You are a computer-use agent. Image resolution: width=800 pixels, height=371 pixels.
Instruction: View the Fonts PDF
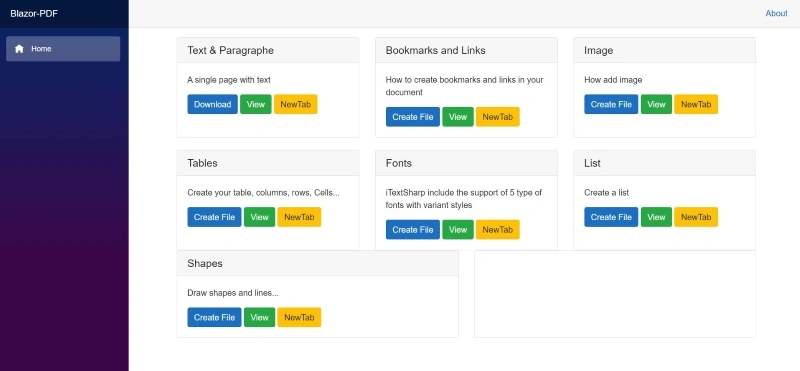[x=458, y=230]
